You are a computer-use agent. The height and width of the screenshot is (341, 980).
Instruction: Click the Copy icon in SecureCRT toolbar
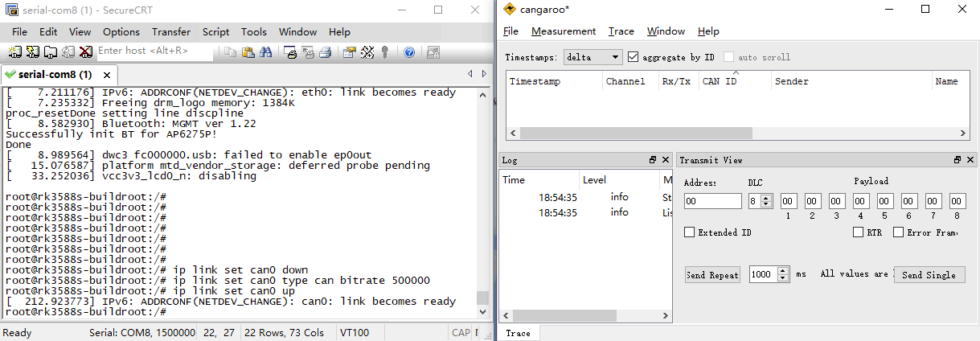pos(231,52)
